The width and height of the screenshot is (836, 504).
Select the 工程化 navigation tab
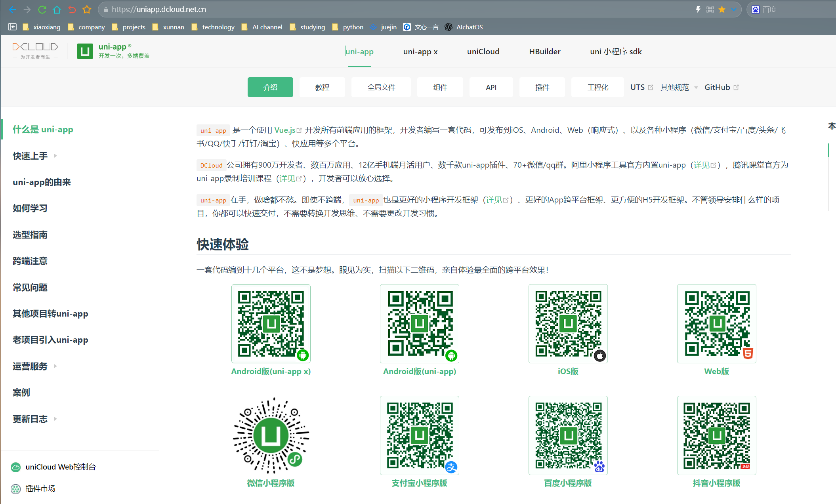(x=597, y=87)
